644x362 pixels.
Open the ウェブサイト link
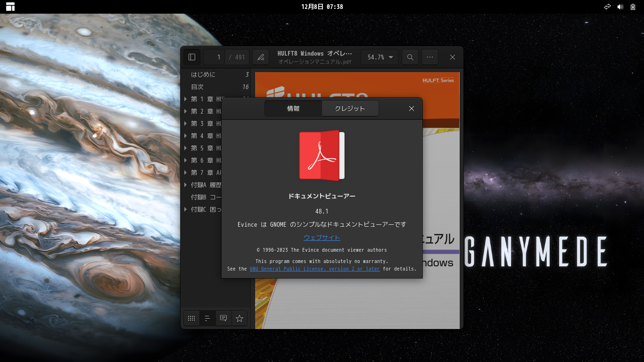click(322, 238)
